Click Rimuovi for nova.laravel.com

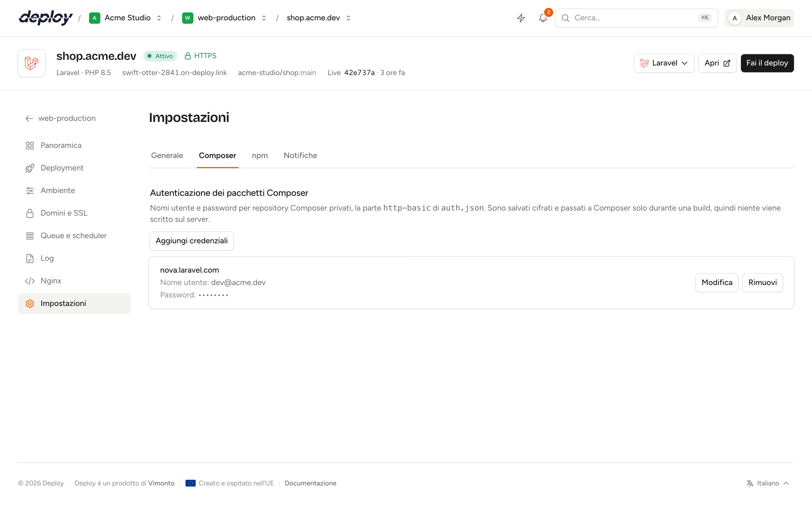point(762,283)
